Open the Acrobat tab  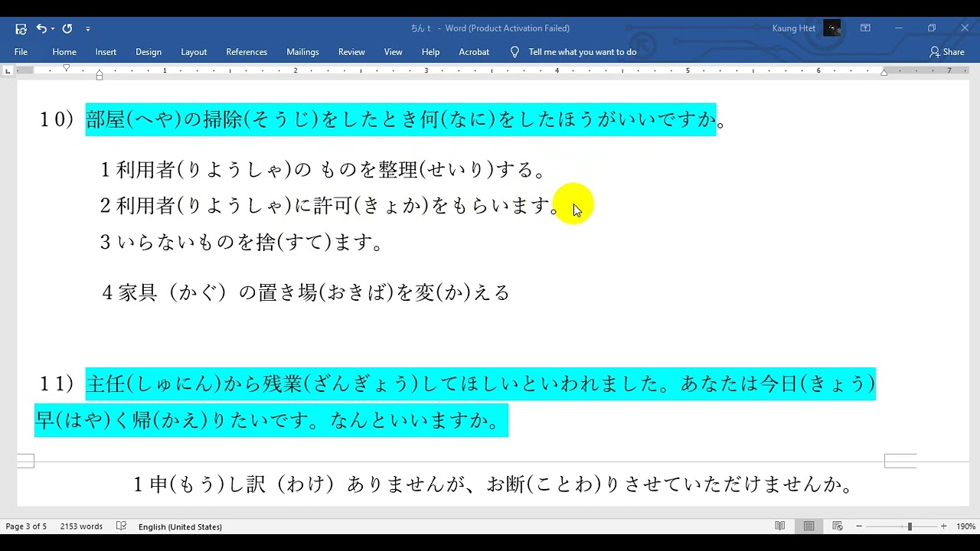pyautogui.click(x=474, y=52)
